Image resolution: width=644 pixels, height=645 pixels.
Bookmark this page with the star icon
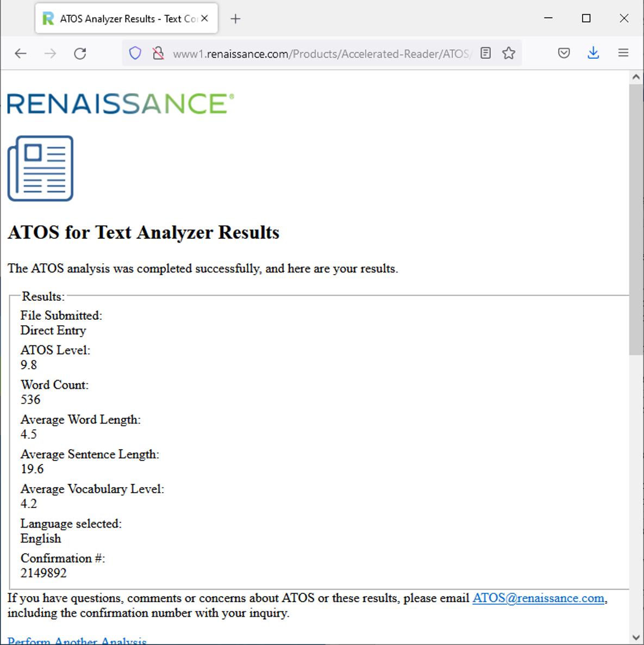[509, 53]
